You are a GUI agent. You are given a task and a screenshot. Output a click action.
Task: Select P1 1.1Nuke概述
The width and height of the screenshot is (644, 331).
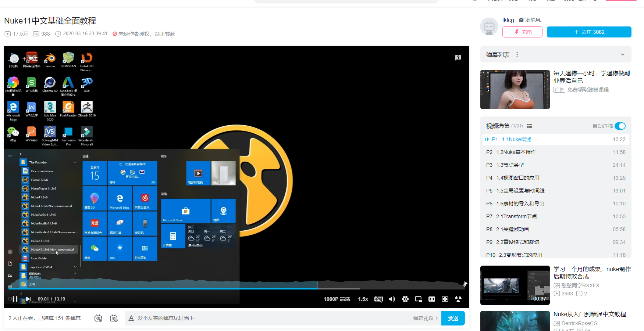[x=556, y=139]
